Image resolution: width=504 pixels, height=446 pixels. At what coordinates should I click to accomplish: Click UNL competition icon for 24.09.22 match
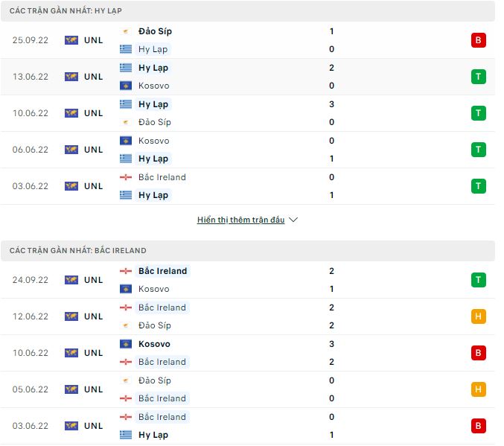[71, 280]
